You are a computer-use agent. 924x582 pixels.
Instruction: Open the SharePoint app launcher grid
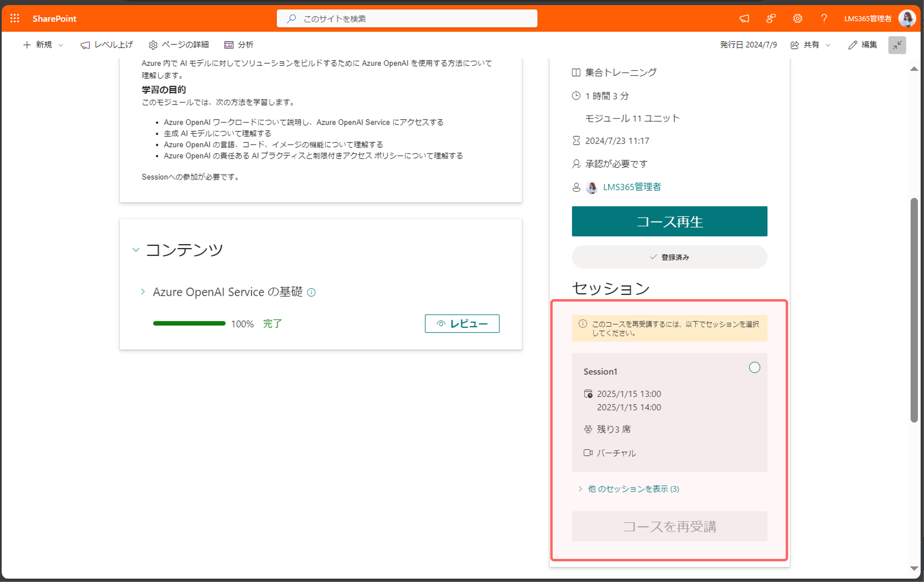click(x=15, y=18)
